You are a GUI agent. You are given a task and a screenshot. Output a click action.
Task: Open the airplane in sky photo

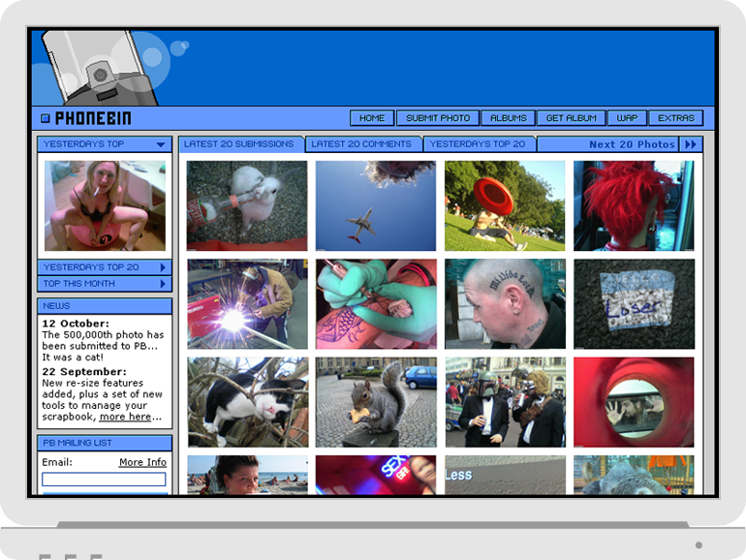coord(375,205)
